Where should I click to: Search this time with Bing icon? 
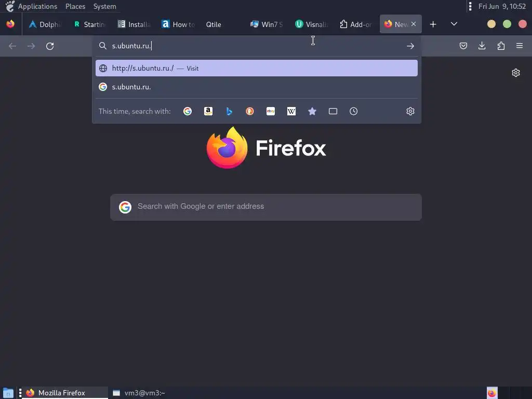[x=229, y=111]
